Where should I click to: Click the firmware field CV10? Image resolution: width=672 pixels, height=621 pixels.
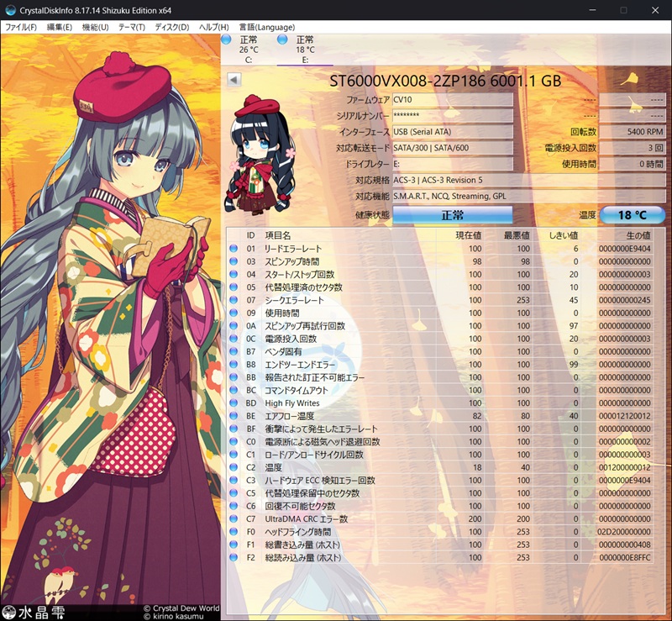[x=453, y=99]
